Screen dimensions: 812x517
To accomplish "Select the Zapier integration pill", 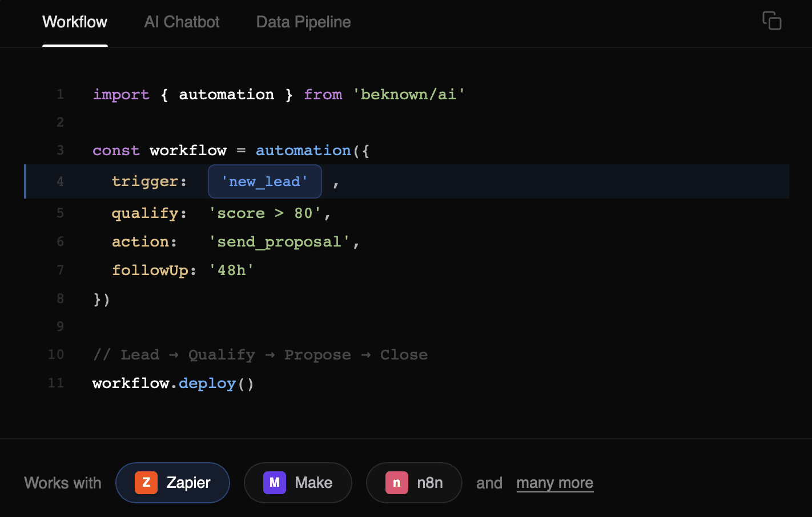I will [x=172, y=483].
